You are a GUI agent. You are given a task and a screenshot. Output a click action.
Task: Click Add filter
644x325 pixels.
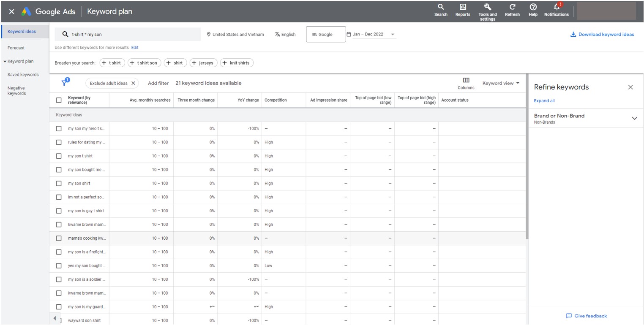tap(158, 83)
